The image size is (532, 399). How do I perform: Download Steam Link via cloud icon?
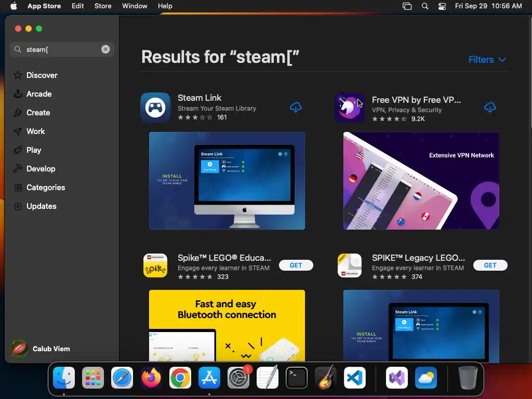point(296,107)
